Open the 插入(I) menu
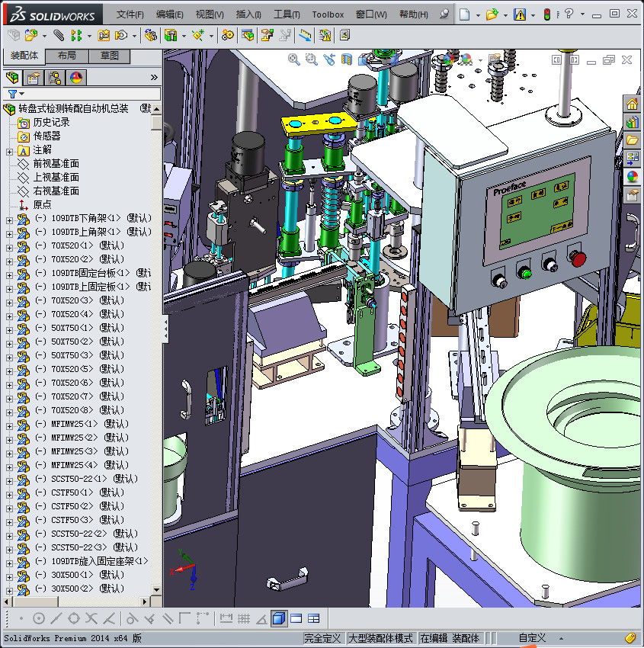 click(x=248, y=14)
